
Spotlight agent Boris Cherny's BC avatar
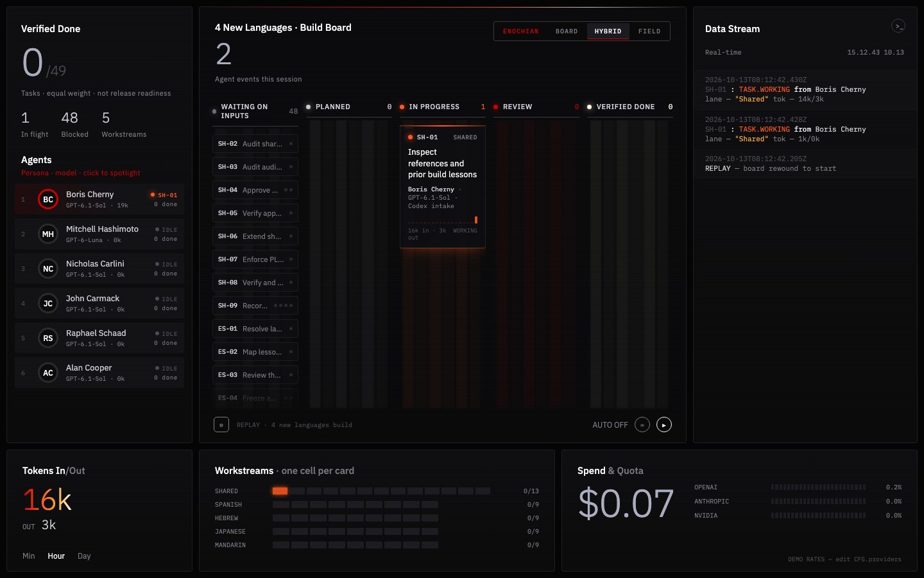click(48, 199)
